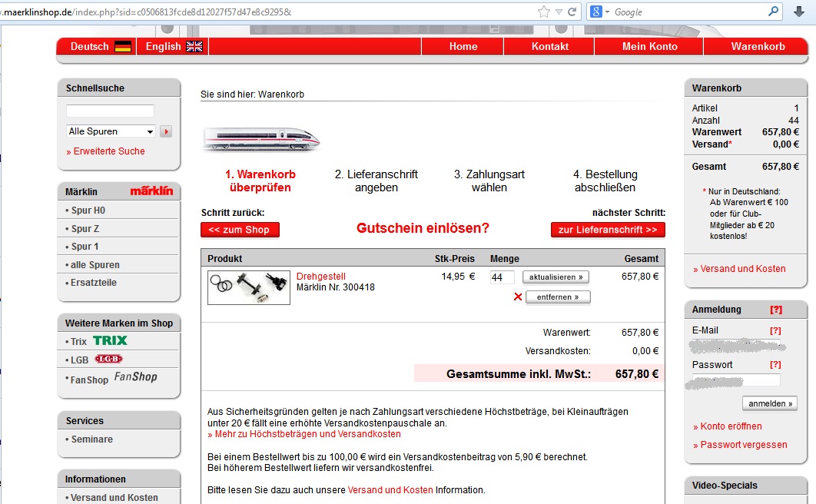Click the Märklin Nr. 300418 text
816x504 pixels.
click(x=336, y=287)
